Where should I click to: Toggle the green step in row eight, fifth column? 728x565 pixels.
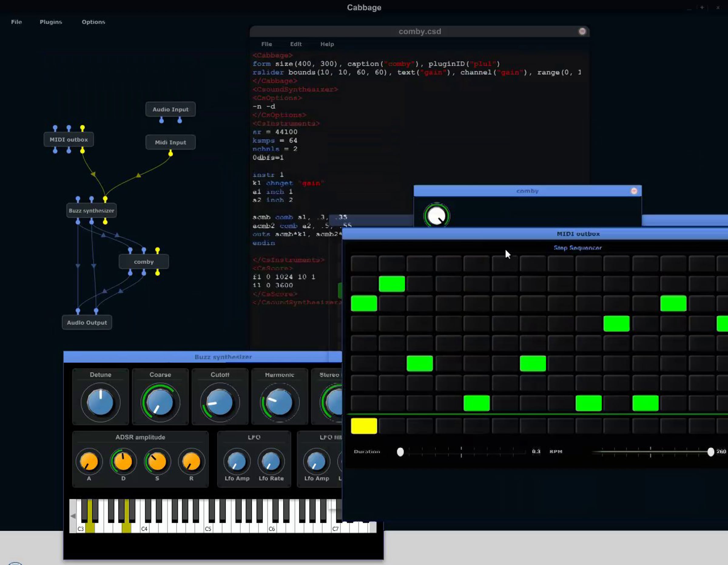477,403
